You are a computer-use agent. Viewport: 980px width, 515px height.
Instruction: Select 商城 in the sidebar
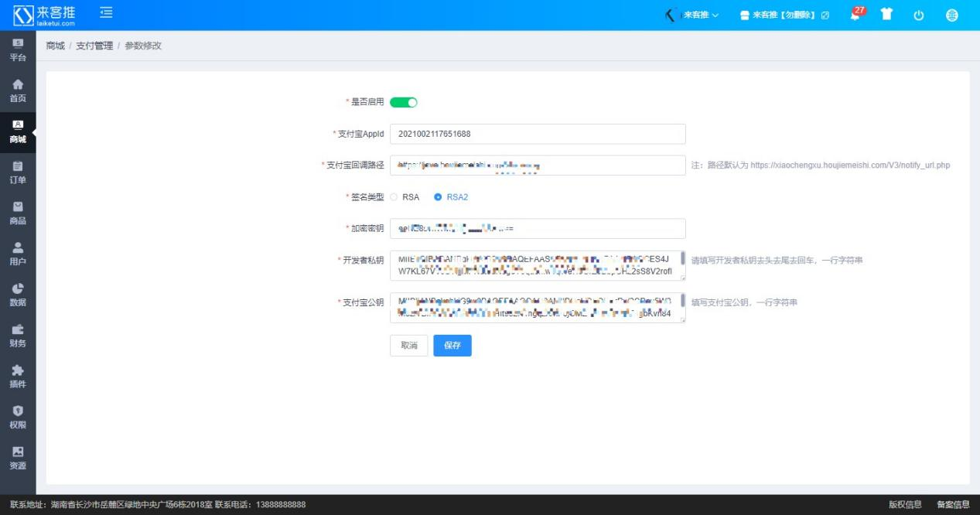18,132
